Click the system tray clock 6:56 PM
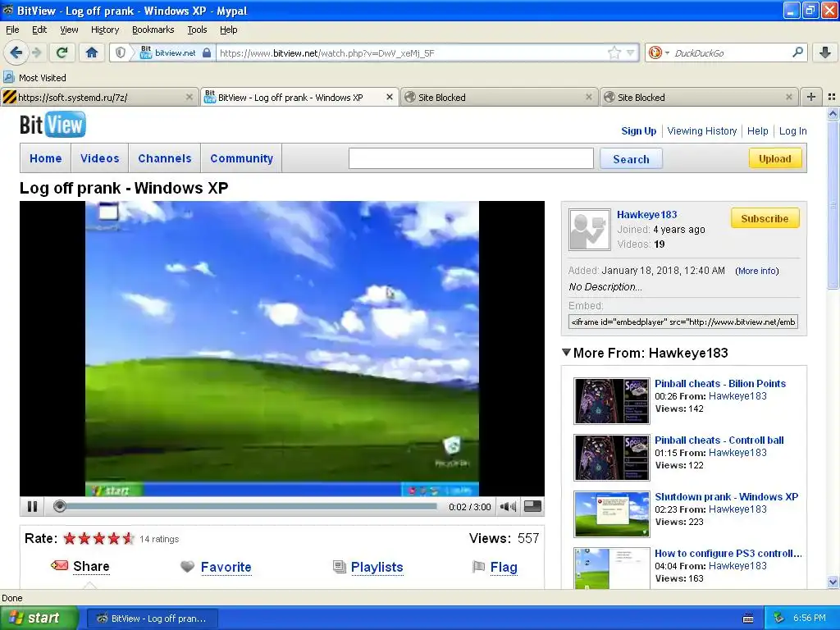 pos(810,619)
